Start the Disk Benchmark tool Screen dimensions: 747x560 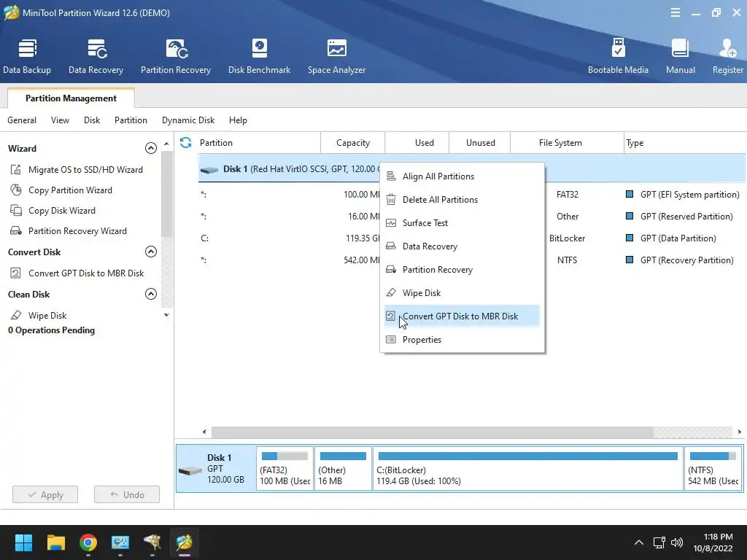pos(259,56)
